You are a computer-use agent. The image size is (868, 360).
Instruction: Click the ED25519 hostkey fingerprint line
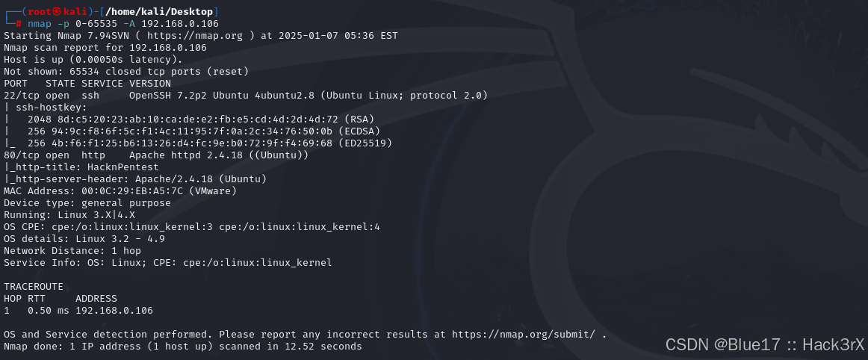[198, 143]
